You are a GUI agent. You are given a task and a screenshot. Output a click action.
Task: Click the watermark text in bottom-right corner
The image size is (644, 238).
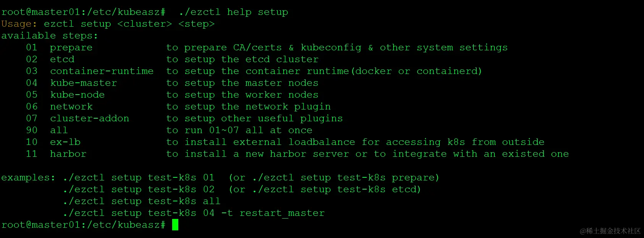tap(610, 231)
